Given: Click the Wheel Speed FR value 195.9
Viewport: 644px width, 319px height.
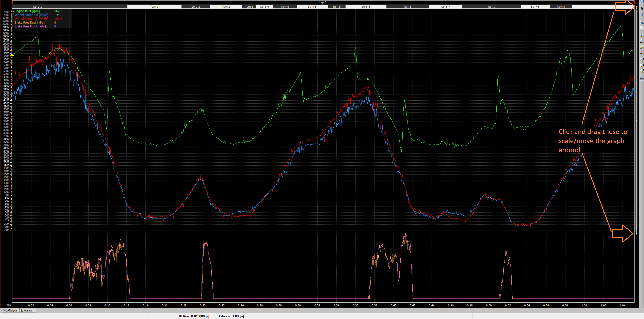Looking at the screenshot, I should point(58,15).
